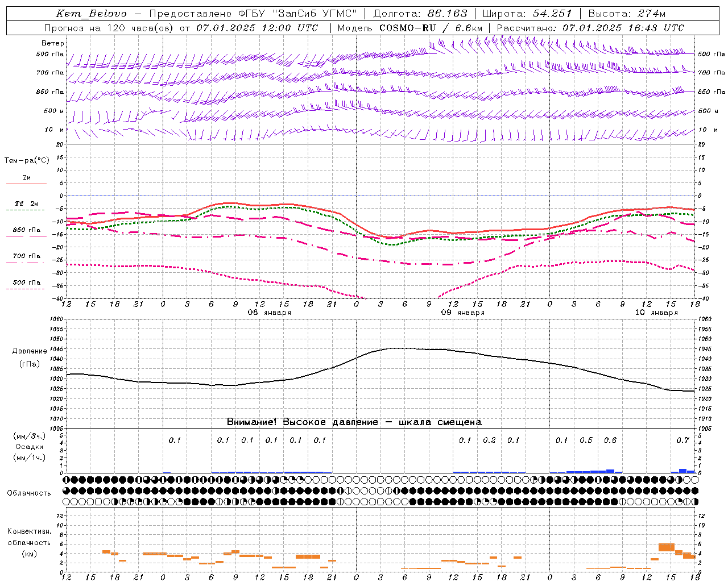Viewport: 728px width, 582px height.
Task: Click the station name "Kem_Belovo" in header
Action: (92, 14)
